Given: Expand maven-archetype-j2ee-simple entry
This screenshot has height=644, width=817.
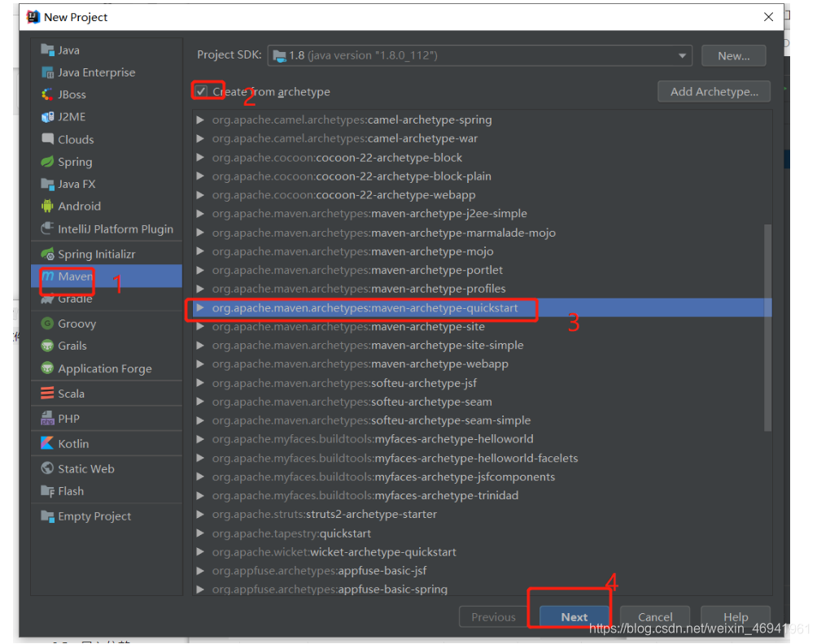Looking at the screenshot, I should coord(200,214).
